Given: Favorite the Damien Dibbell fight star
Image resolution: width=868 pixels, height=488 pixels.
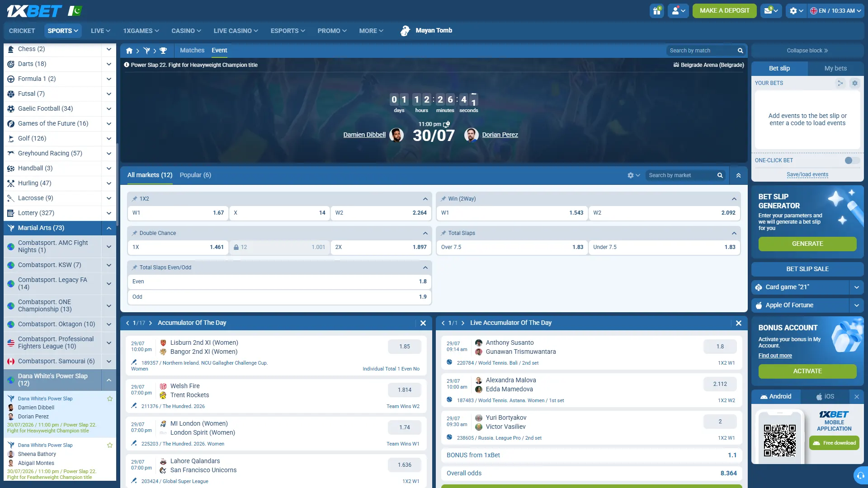Looking at the screenshot, I should pyautogui.click(x=109, y=399).
